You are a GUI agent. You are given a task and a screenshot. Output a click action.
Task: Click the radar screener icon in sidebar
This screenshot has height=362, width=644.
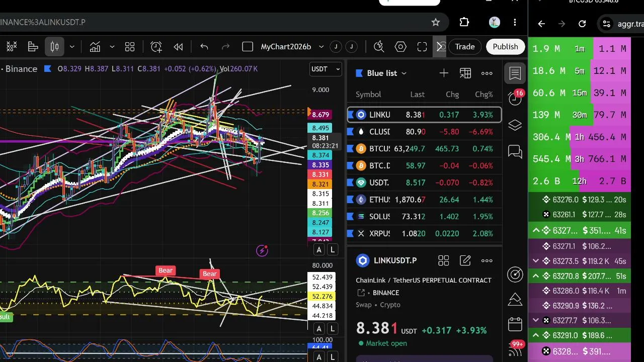515,274
